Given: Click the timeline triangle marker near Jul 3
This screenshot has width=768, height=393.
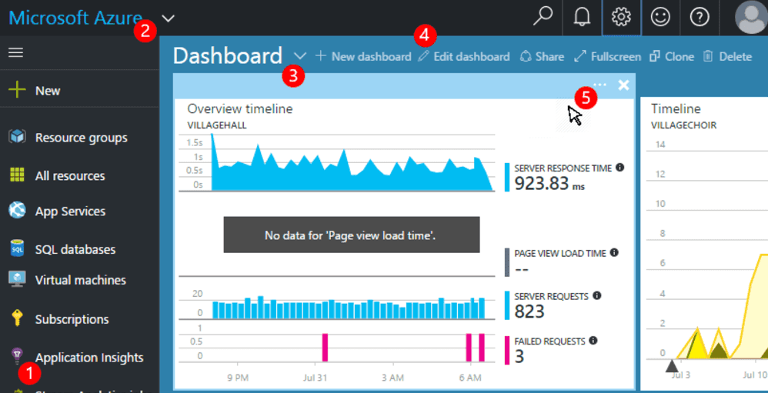Looking at the screenshot, I should click(x=672, y=366).
